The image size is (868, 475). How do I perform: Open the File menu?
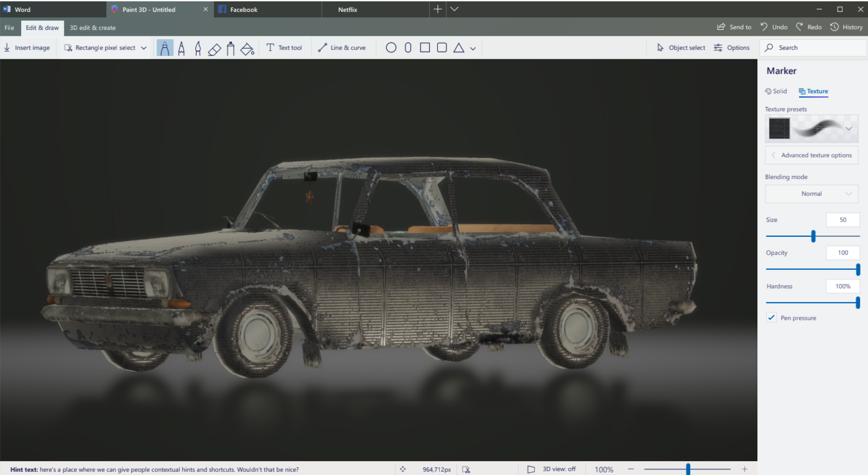[x=9, y=28]
